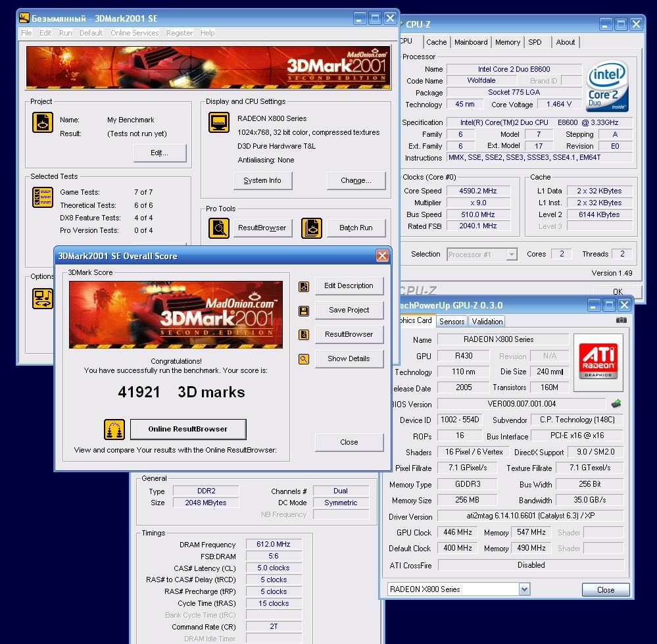
Task: Click the monitor icon in Display and CPU Settings
Action: pyautogui.click(x=219, y=122)
